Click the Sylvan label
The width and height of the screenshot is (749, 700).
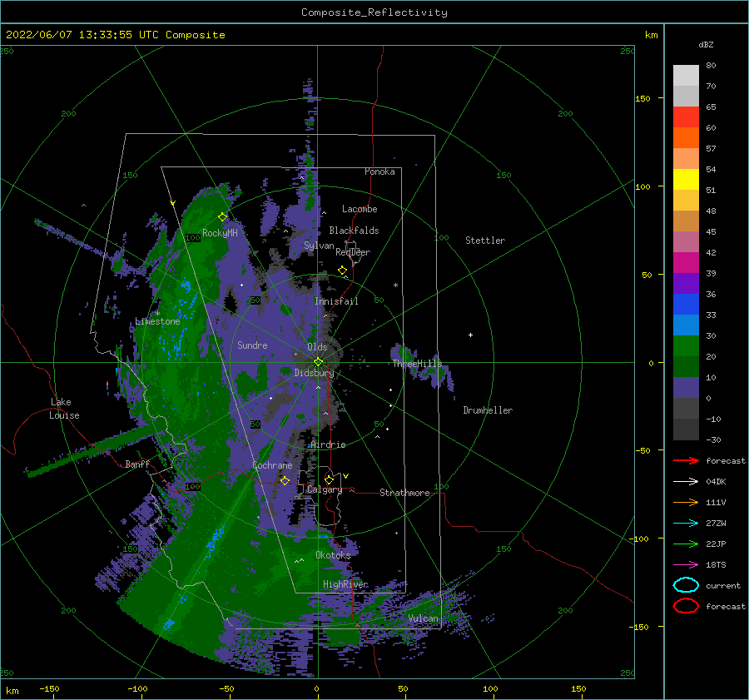coord(319,246)
